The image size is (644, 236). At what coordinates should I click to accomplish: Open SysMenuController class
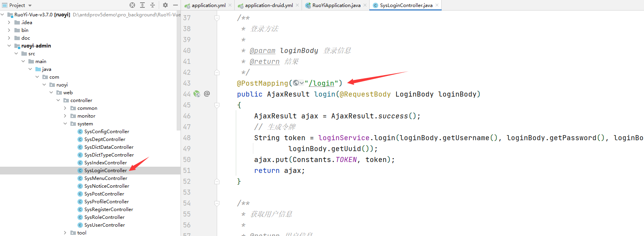click(x=106, y=178)
